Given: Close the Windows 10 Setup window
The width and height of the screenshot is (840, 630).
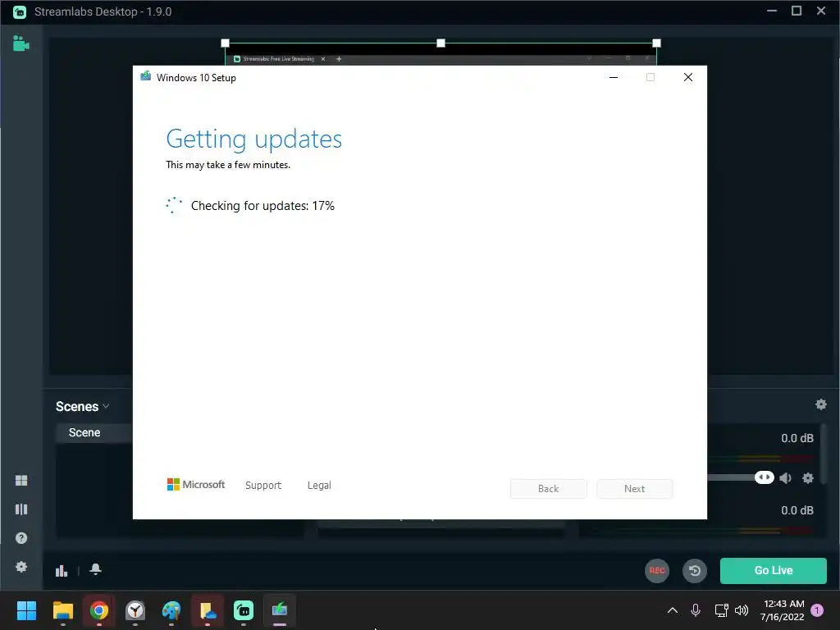Looking at the screenshot, I should (688, 78).
